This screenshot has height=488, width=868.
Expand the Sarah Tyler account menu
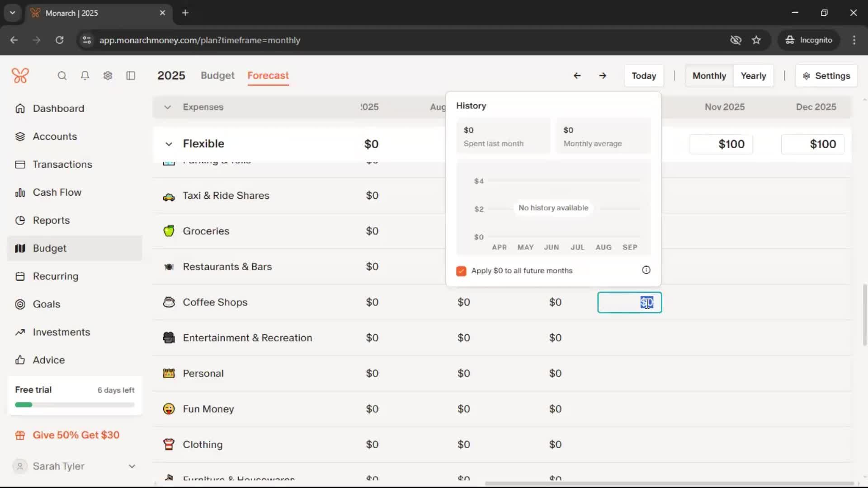132,466
